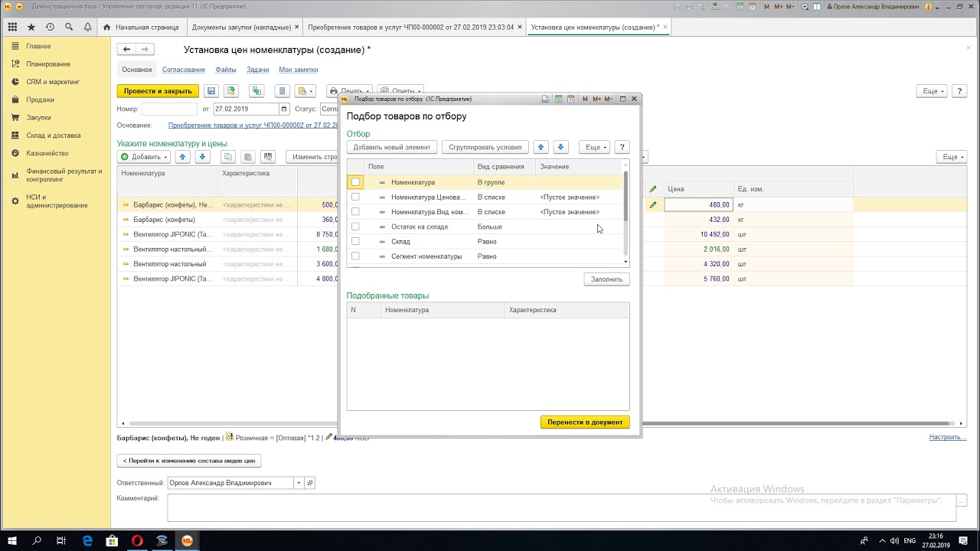Open the Приобретение товаров и услуг basis link
The image size is (980, 551).
click(253, 125)
